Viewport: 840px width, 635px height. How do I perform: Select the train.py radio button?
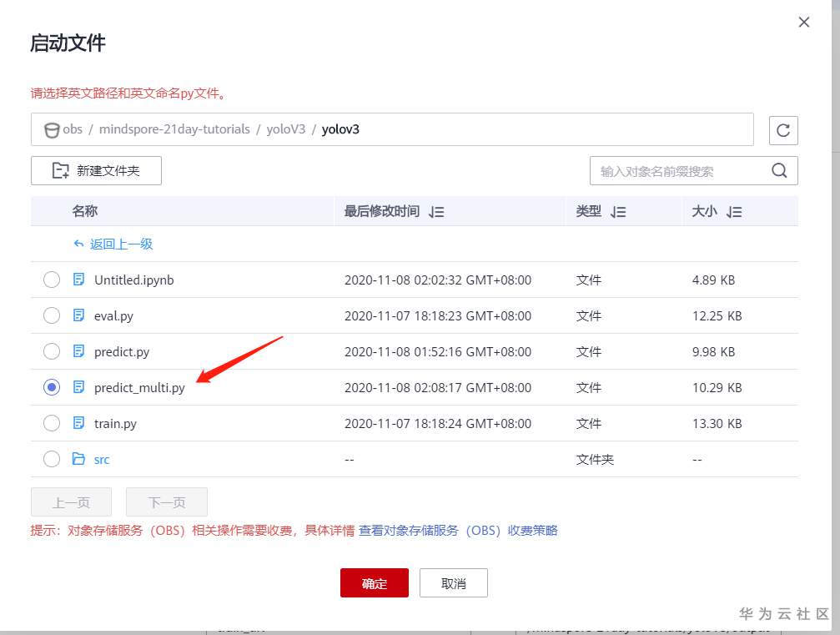[52, 423]
